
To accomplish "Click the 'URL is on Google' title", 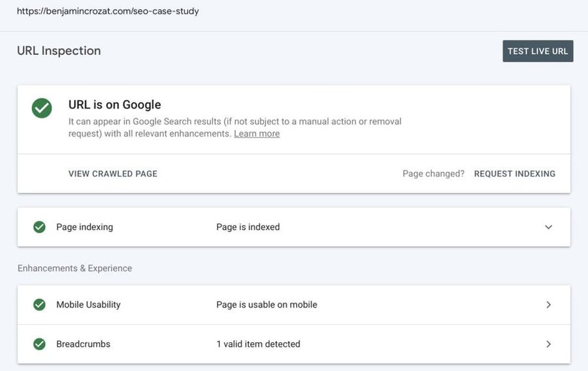I will (114, 105).
